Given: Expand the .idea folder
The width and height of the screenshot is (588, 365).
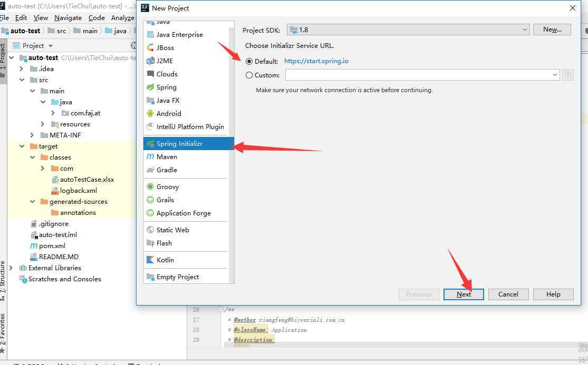Looking at the screenshot, I should click(x=22, y=69).
